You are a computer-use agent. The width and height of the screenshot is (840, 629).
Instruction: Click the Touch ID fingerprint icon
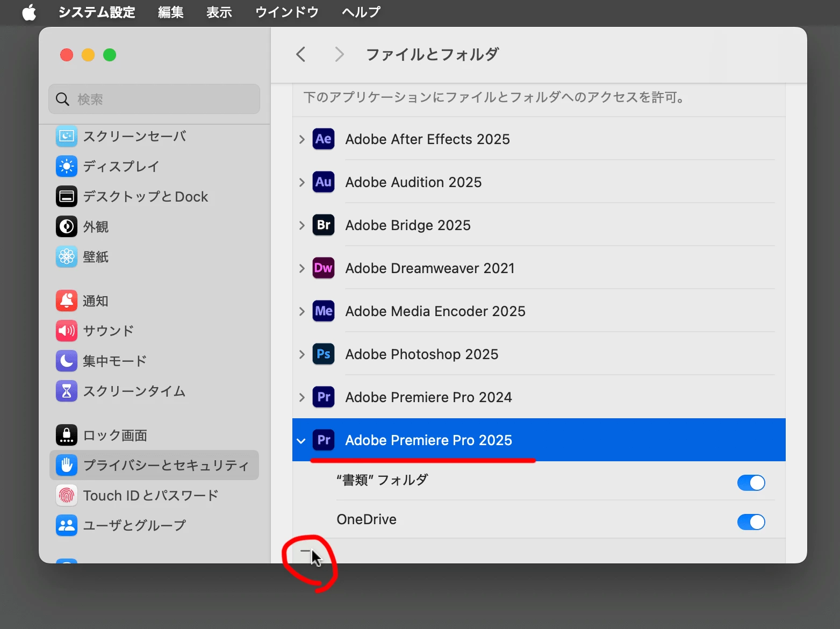(x=67, y=496)
